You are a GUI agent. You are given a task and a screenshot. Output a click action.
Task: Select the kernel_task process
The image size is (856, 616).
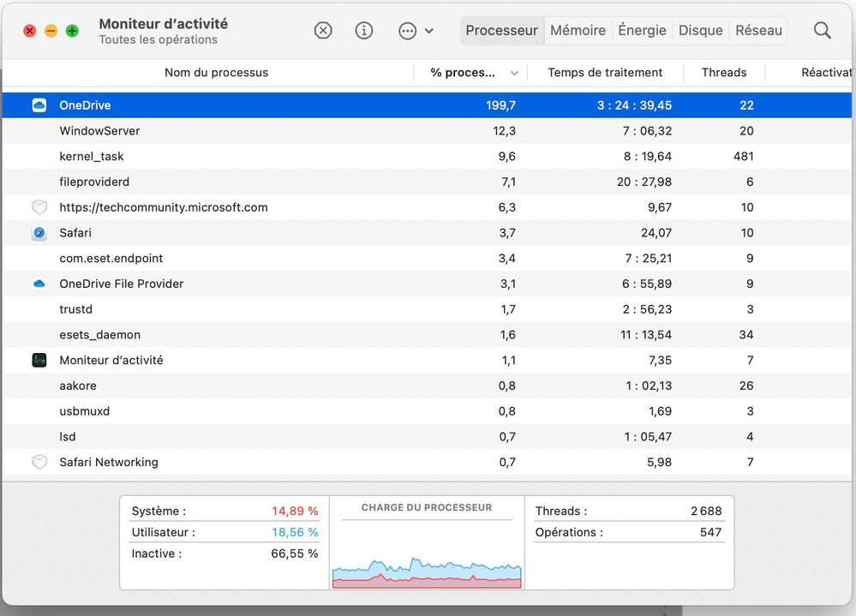tap(92, 157)
